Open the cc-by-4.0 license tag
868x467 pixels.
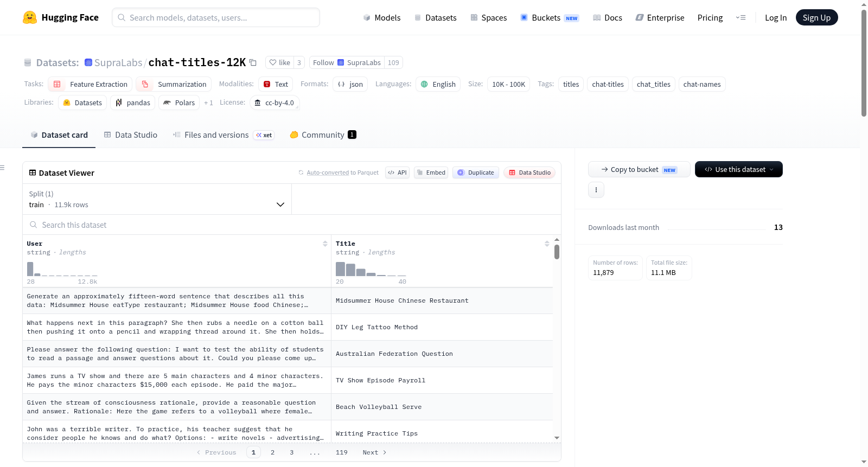275,103
